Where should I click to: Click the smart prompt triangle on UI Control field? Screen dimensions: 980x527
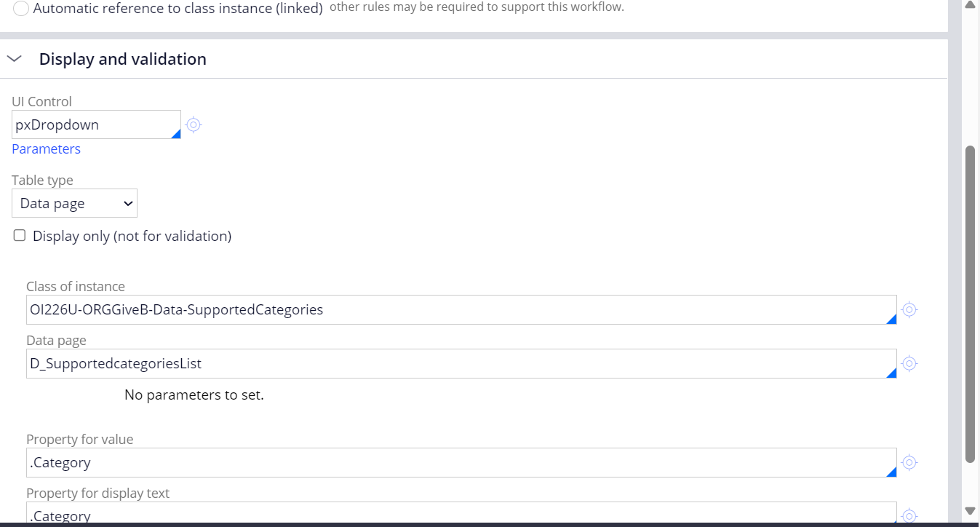click(177, 134)
